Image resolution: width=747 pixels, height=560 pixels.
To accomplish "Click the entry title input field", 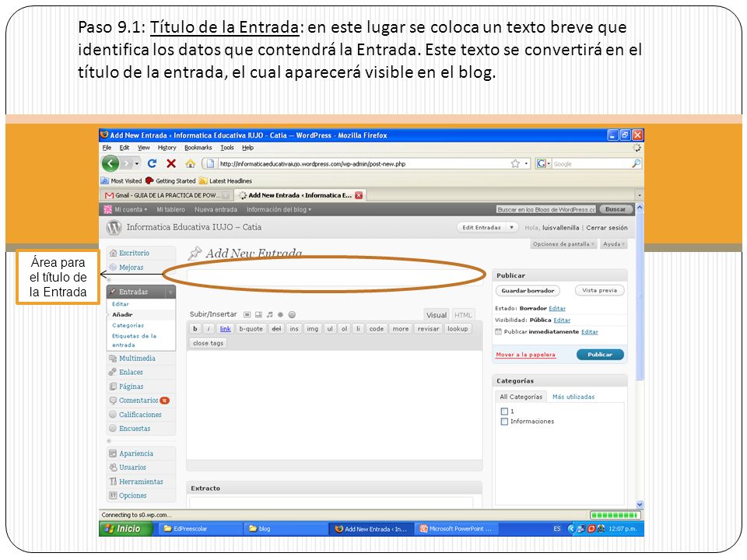I will (x=335, y=277).
